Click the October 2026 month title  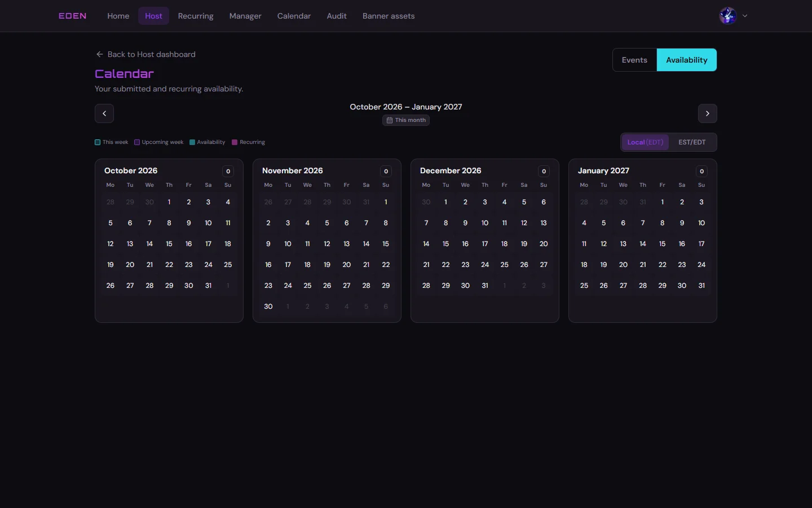click(x=131, y=170)
